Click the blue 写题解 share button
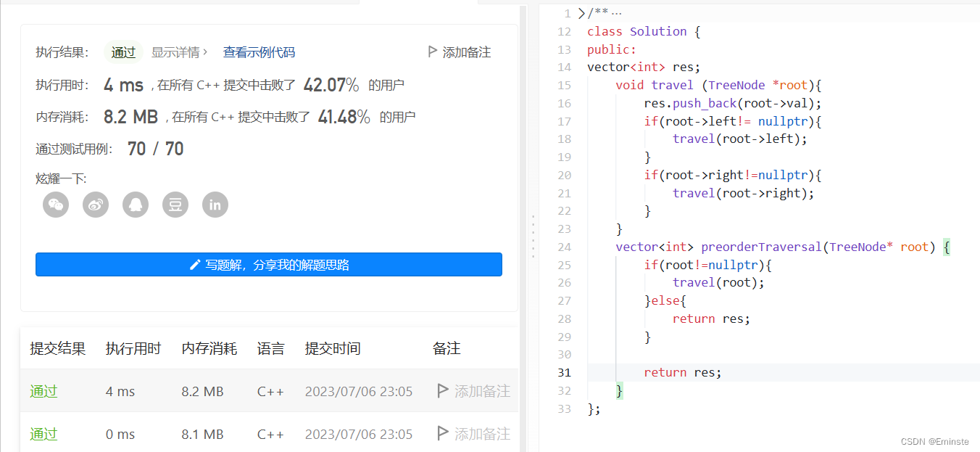The image size is (980, 452). [x=268, y=264]
